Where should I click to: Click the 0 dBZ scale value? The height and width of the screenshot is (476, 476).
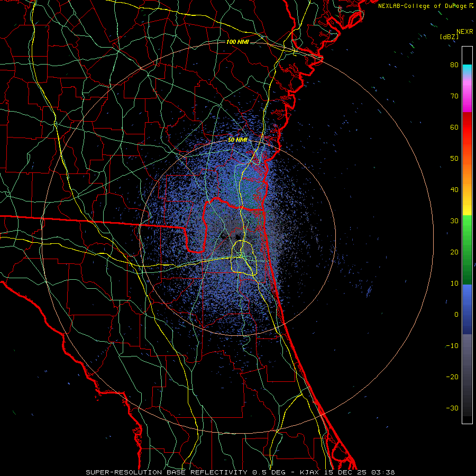pyautogui.click(x=456, y=315)
